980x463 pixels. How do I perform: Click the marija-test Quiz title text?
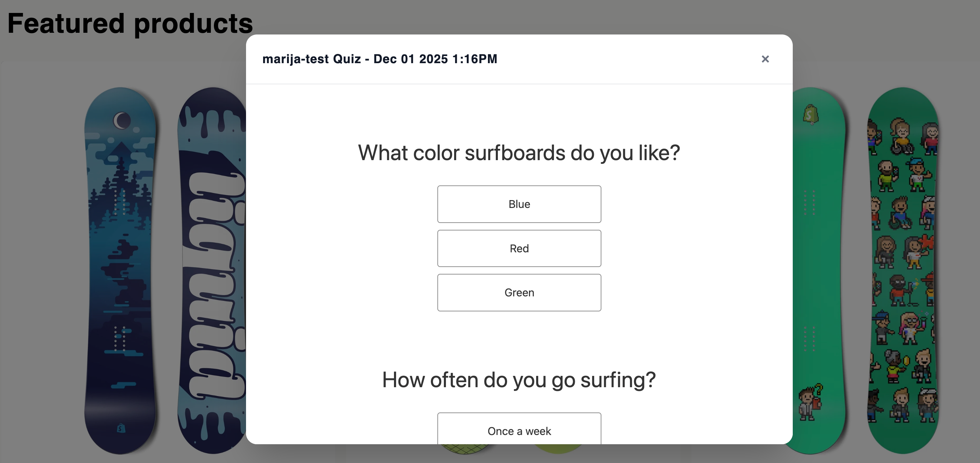[x=379, y=59]
